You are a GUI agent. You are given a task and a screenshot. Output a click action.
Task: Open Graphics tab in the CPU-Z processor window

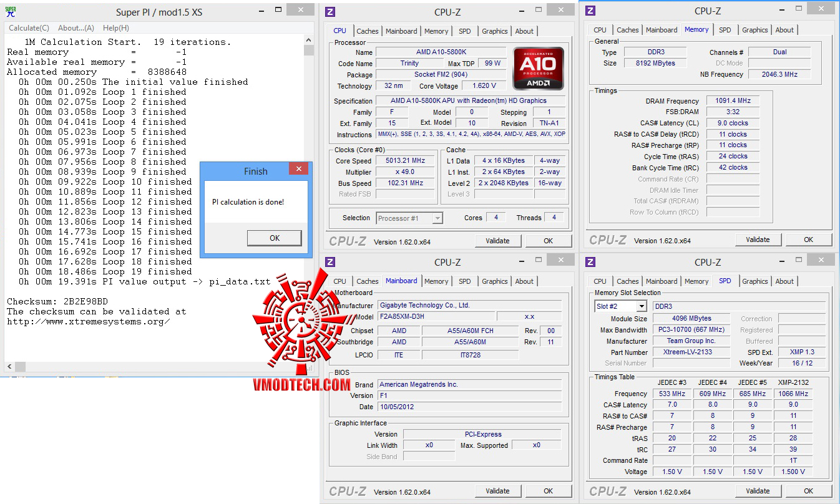(x=495, y=31)
